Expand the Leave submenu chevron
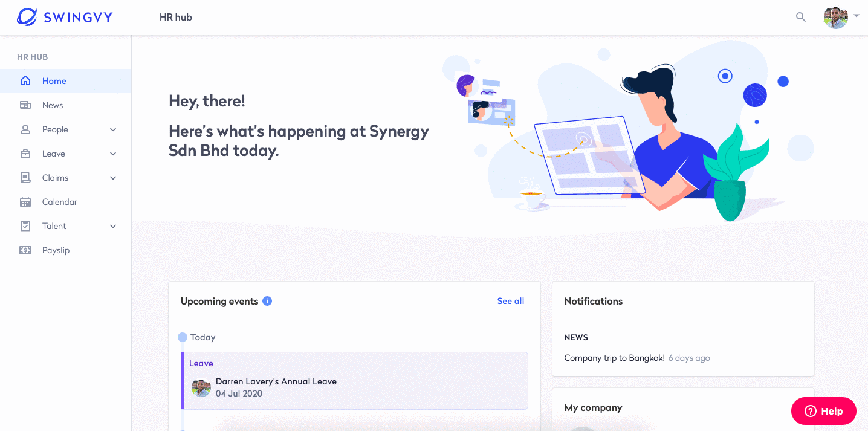Viewport: 868px width, 431px height. (113, 154)
